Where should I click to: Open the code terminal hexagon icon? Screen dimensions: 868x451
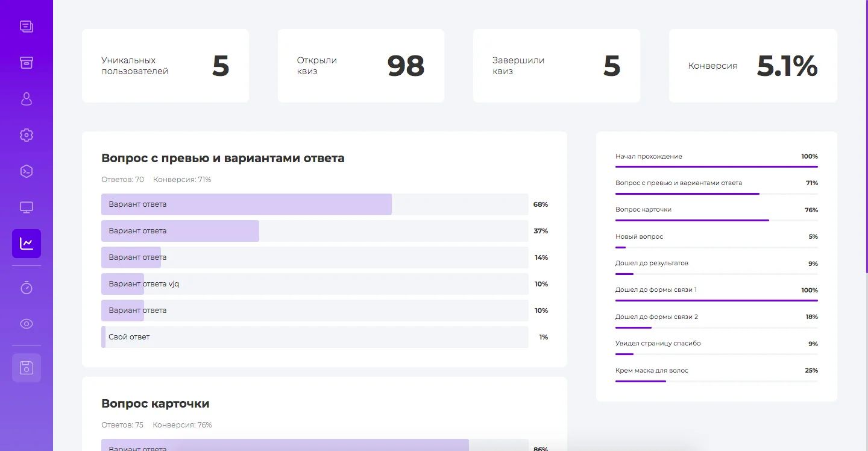27,171
